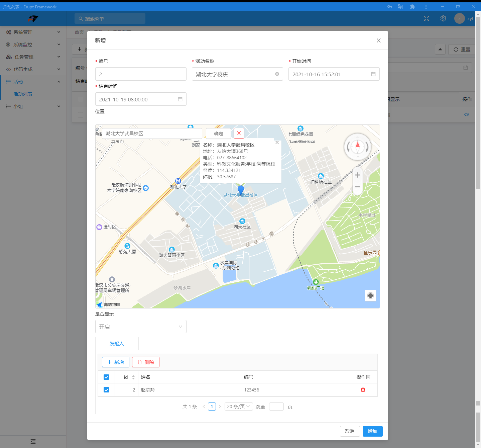
Task: Focus the 编号 input field
Action: pyautogui.click(x=141, y=74)
